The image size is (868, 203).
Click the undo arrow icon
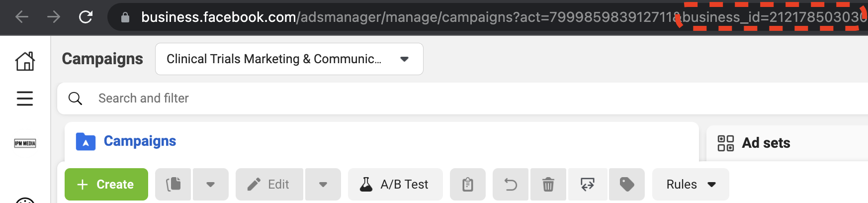(x=511, y=184)
